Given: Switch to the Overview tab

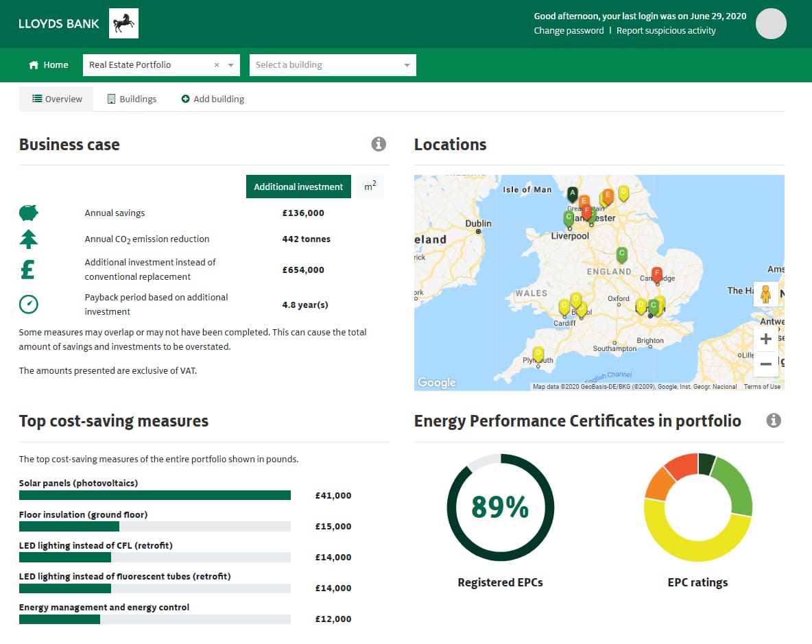Looking at the screenshot, I should tap(56, 99).
